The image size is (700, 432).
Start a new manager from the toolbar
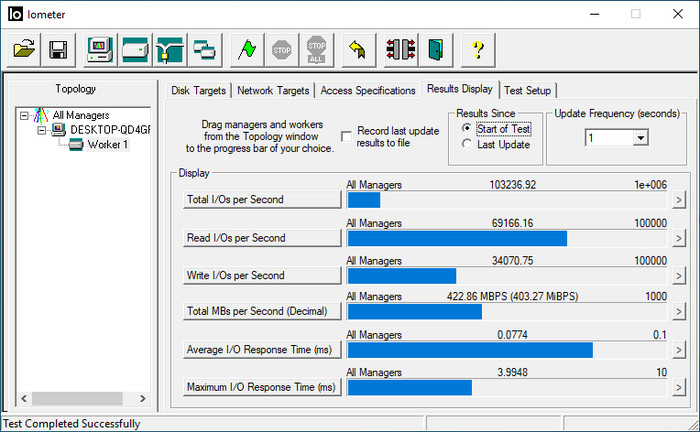(x=100, y=48)
